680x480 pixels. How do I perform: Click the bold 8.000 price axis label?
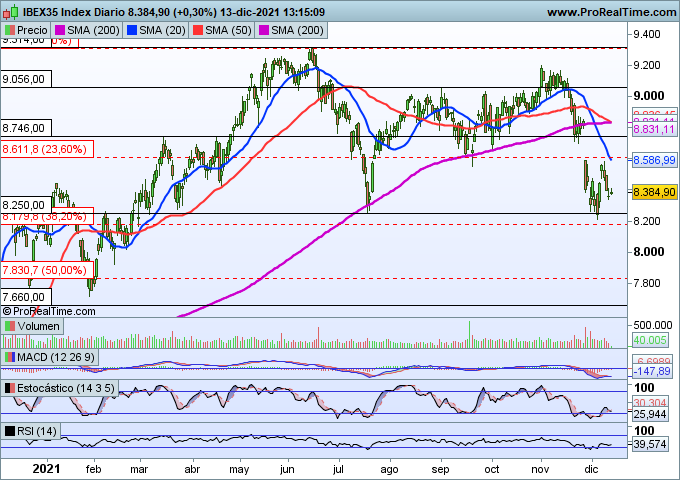coord(649,252)
